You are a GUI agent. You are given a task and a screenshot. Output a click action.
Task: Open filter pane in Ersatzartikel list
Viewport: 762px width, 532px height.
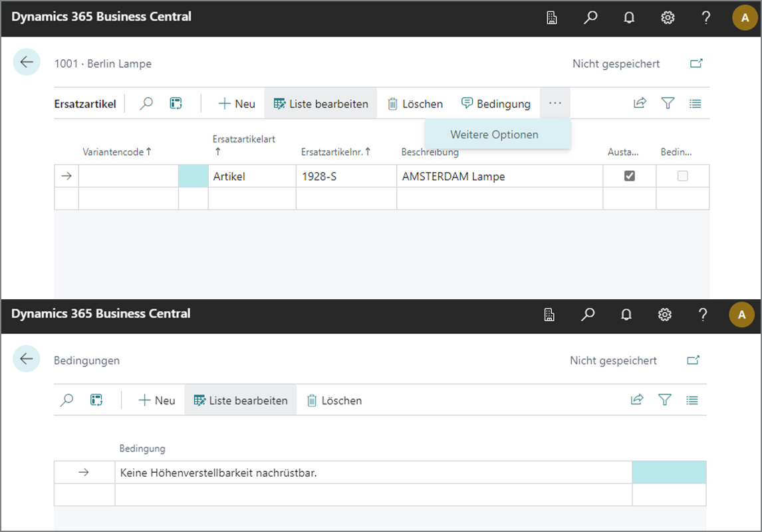(x=668, y=103)
